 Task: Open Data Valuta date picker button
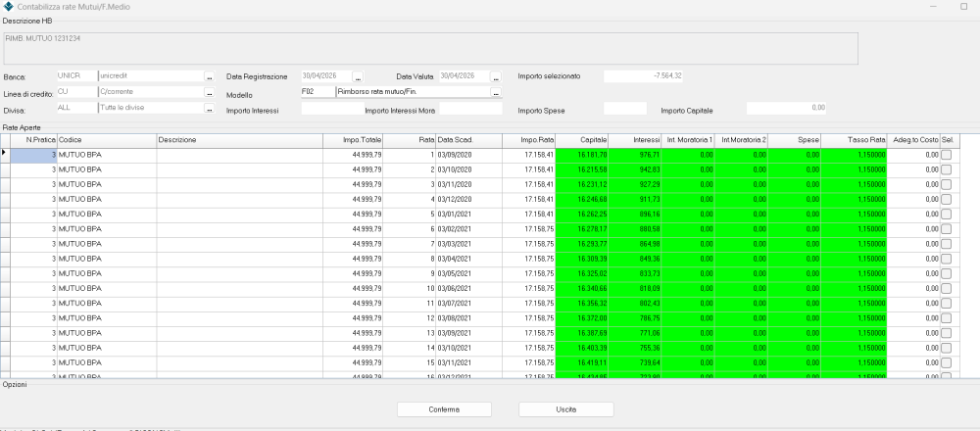(496, 76)
